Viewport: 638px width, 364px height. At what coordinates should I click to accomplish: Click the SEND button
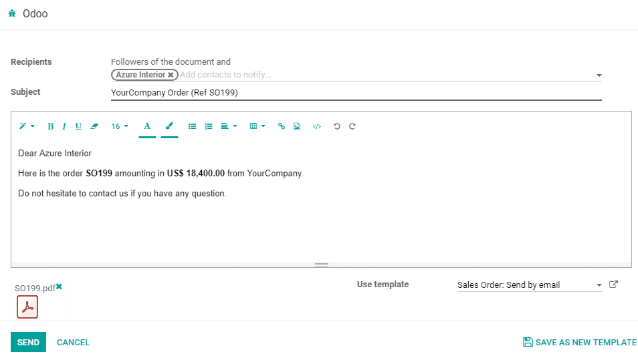[29, 342]
